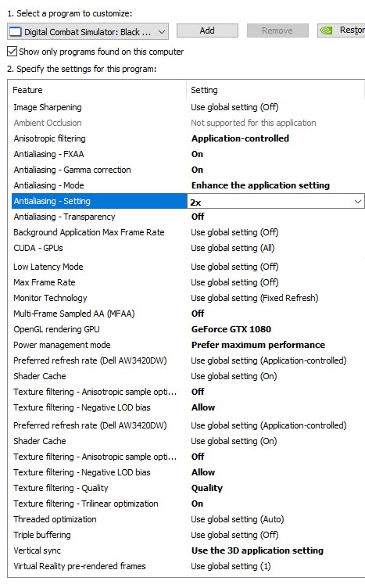Click the Vertical sync setting value
Screen dimensions: 365x588
257,550
